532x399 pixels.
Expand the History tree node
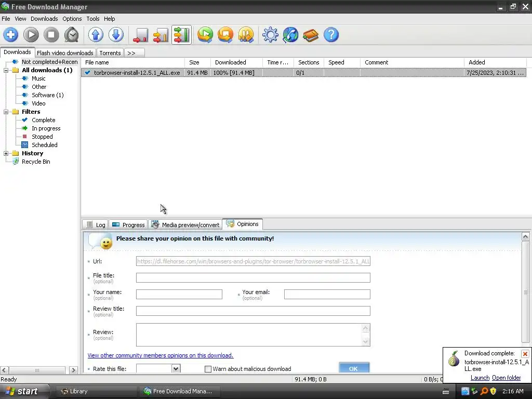coord(6,153)
